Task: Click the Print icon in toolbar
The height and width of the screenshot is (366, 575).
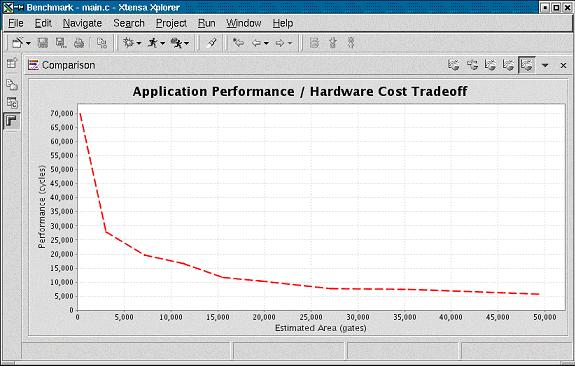Action: point(79,43)
